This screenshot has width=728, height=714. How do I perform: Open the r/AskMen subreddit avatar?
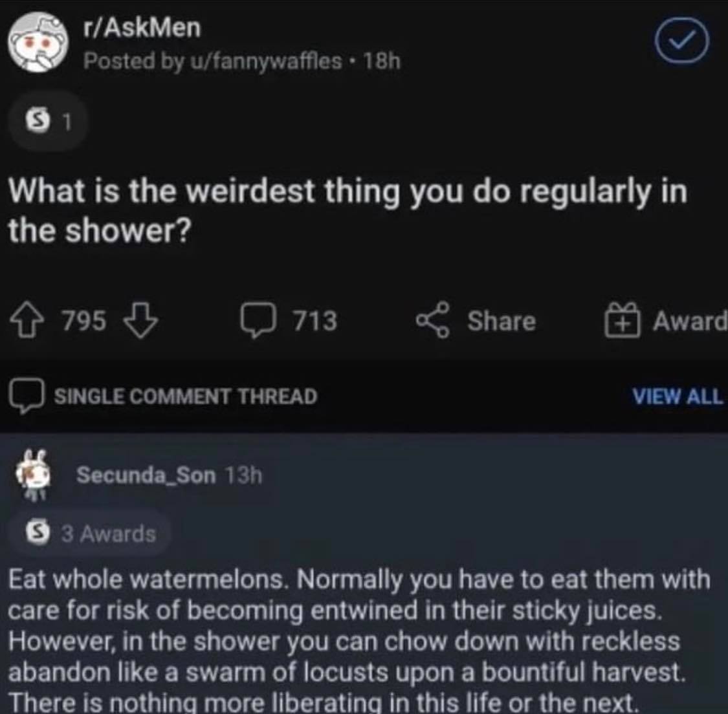(38, 42)
